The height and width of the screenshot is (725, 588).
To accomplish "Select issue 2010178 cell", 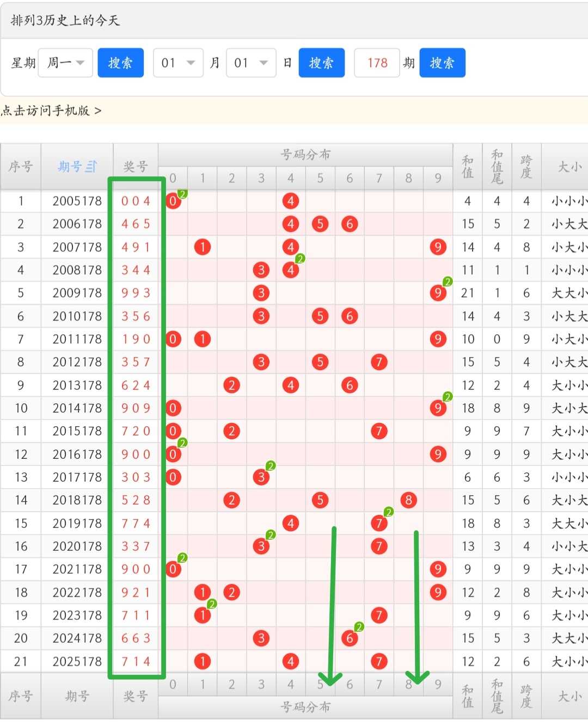I will click(77, 316).
